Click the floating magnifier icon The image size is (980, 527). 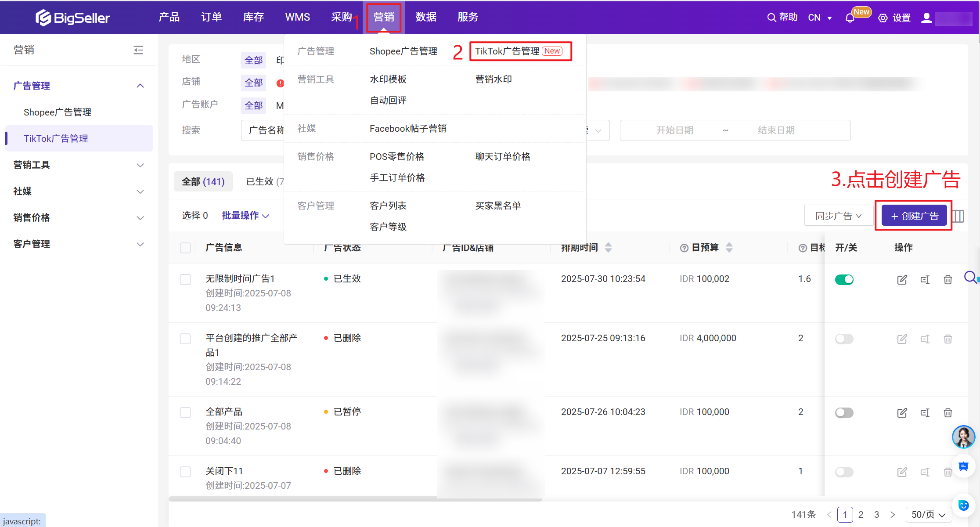coord(971,278)
